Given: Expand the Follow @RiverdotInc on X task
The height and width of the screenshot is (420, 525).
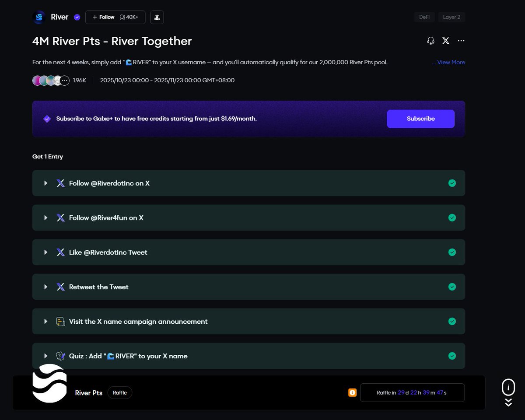Looking at the screenshot, I should pyautogui.click(x=45, y=183).
